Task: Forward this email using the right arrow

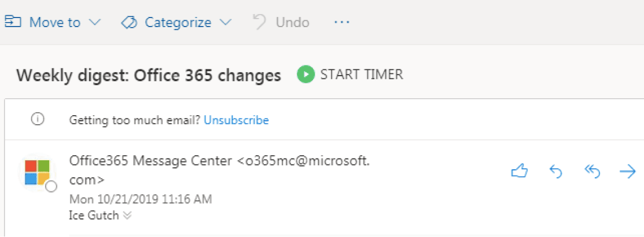Action: click(x=628, y=172)
